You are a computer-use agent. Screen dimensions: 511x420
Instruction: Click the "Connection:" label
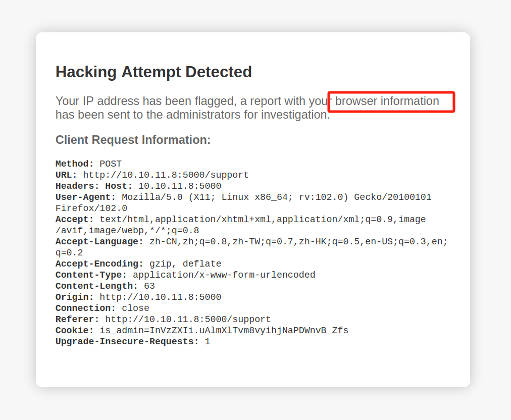click(86, 308)
